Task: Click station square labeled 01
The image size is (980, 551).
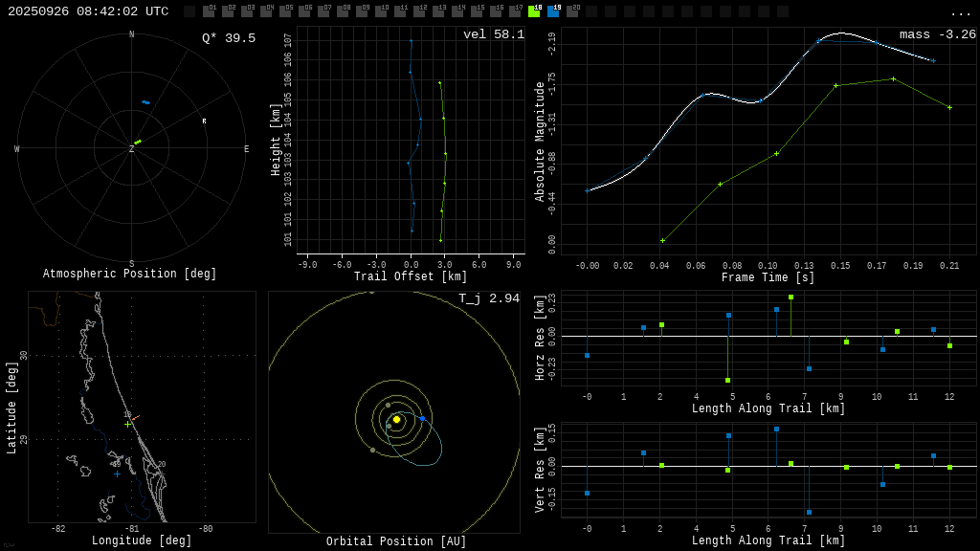Action: click(209, 11)
